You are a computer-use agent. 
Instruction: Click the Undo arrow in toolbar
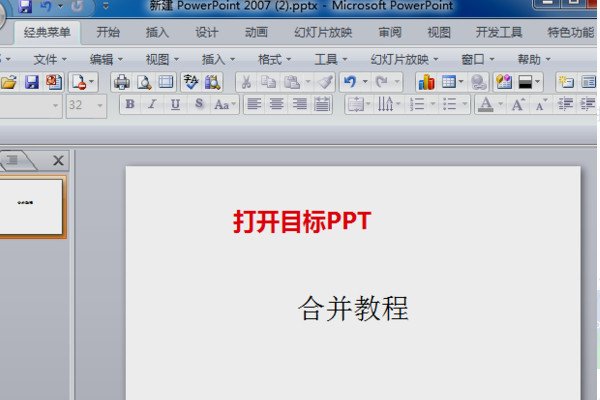(x=350, y=82)
